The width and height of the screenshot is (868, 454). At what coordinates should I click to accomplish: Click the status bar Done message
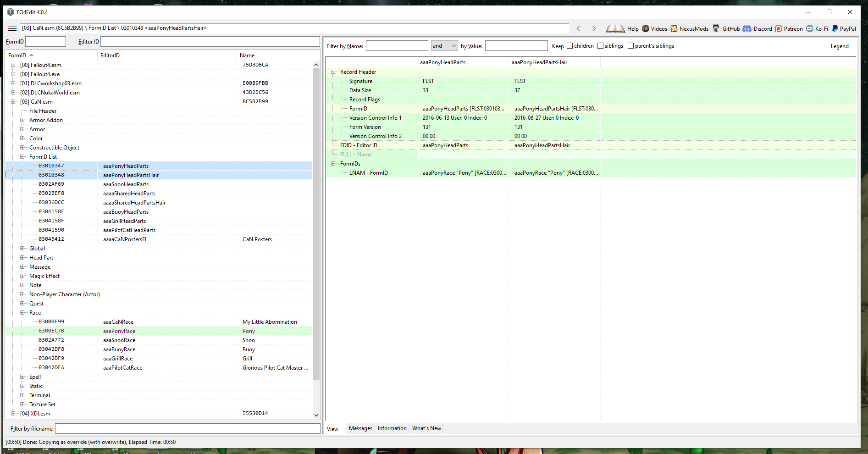[91, 442]
